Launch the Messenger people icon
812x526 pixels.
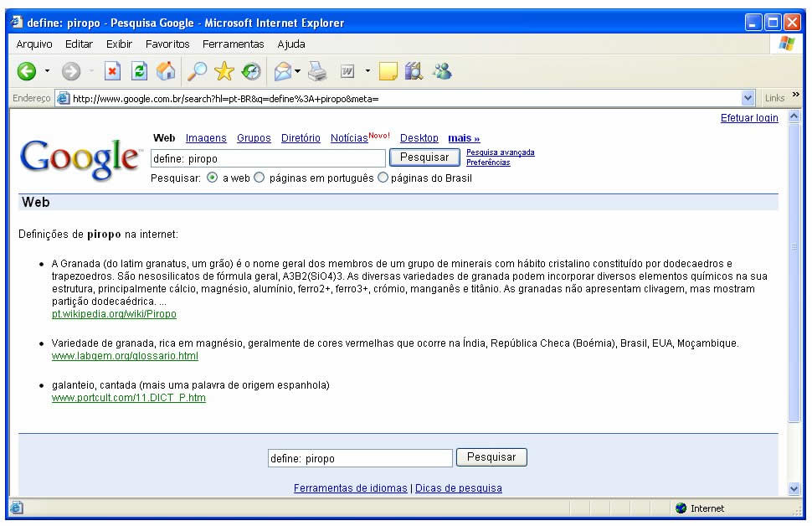[x=442, y=71]
